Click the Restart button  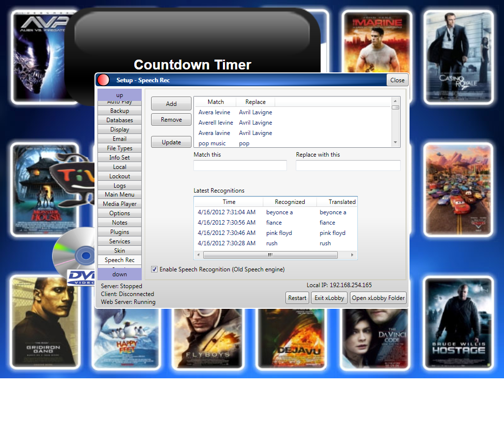coord(297,298)
